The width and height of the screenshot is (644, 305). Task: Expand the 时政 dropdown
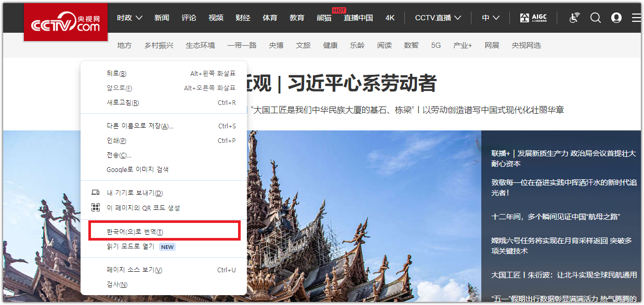click(129, 18)
